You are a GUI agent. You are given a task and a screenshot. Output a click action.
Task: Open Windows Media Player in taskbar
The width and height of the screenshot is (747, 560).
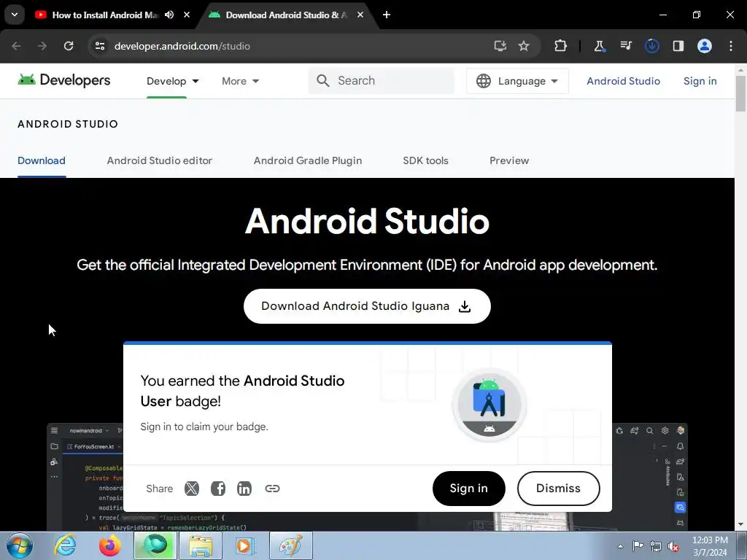(x=245, y=545)
